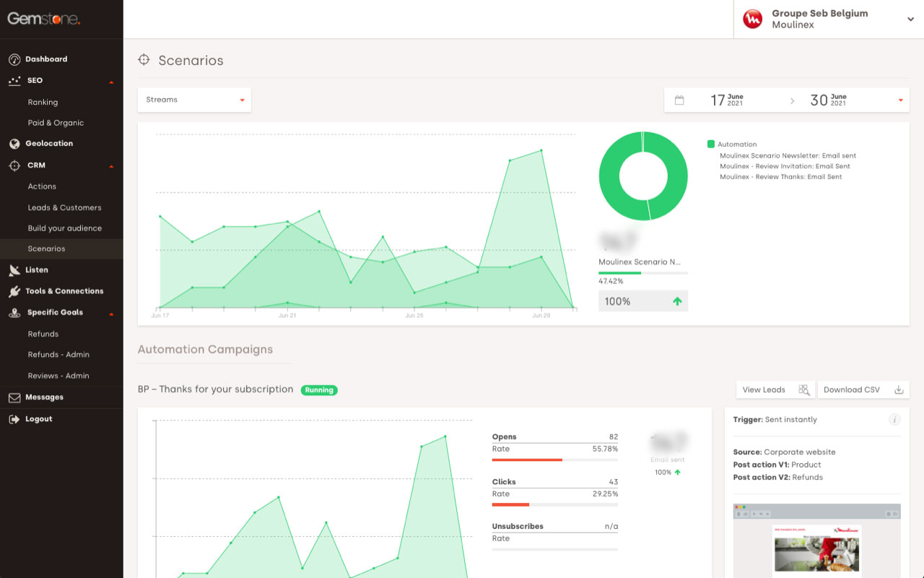Open Messages in the sidebar
Image resolution: width=924 pixels, height=578 pixels.
[x=44, y=397]
